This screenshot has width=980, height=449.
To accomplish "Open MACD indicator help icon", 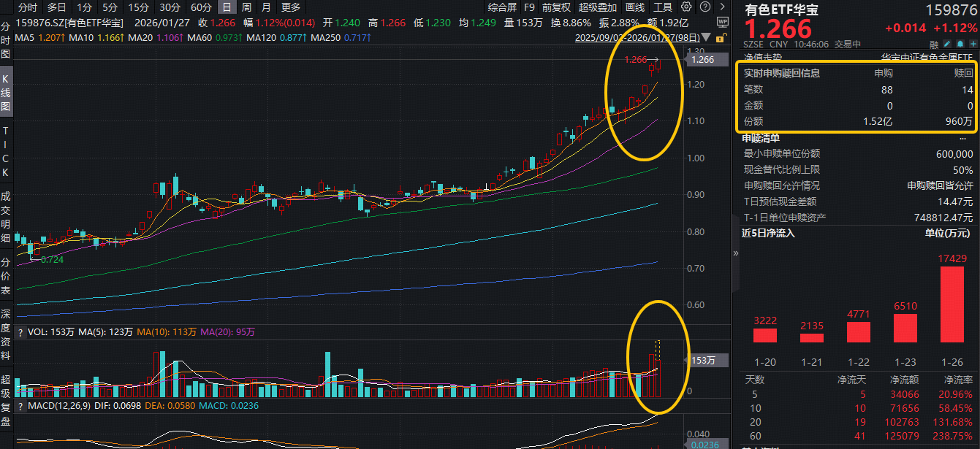I will pos(20,405).
